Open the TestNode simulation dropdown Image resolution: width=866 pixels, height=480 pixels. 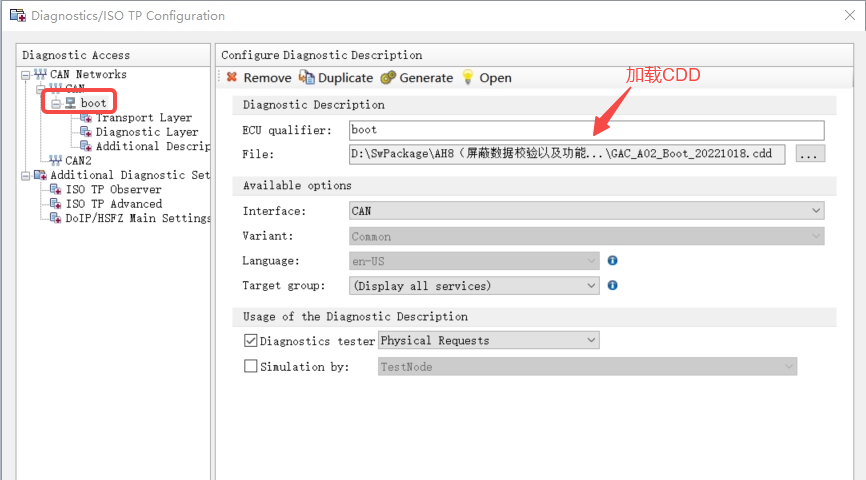pos(587,366)
